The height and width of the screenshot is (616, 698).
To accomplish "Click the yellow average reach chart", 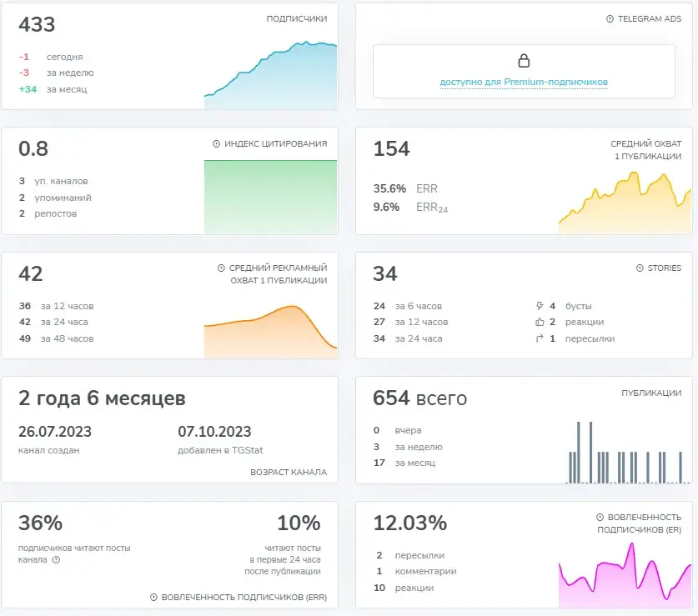I will point(625,203).
